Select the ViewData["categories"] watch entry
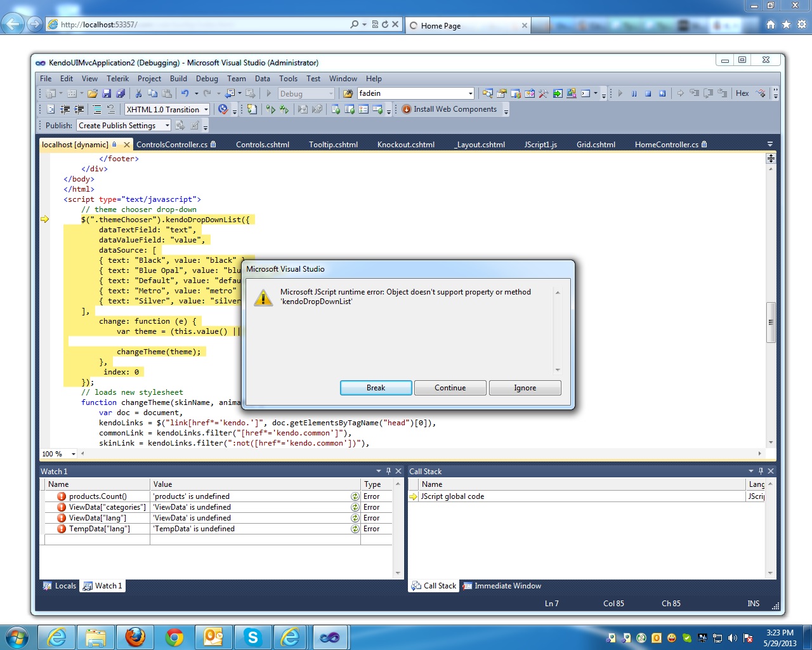Viewport: 812px width, 650px height. coord(107,507)
